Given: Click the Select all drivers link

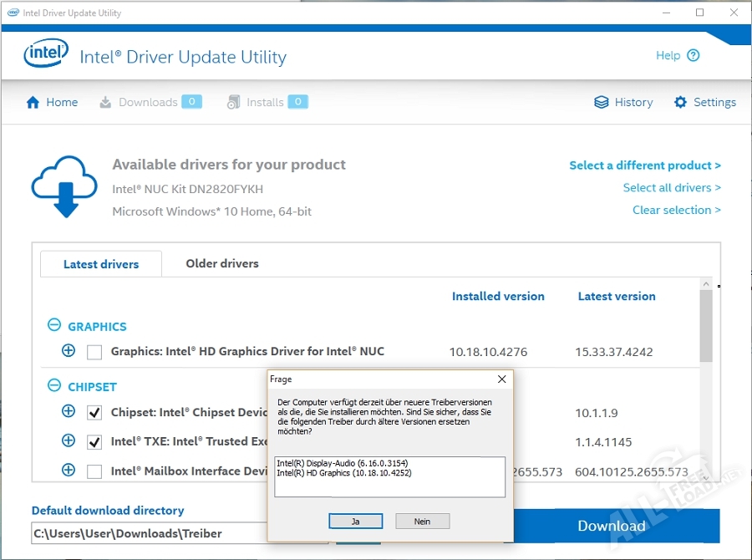Looking at the screenshot, I should pyautogui.click(x=672, y=188).
